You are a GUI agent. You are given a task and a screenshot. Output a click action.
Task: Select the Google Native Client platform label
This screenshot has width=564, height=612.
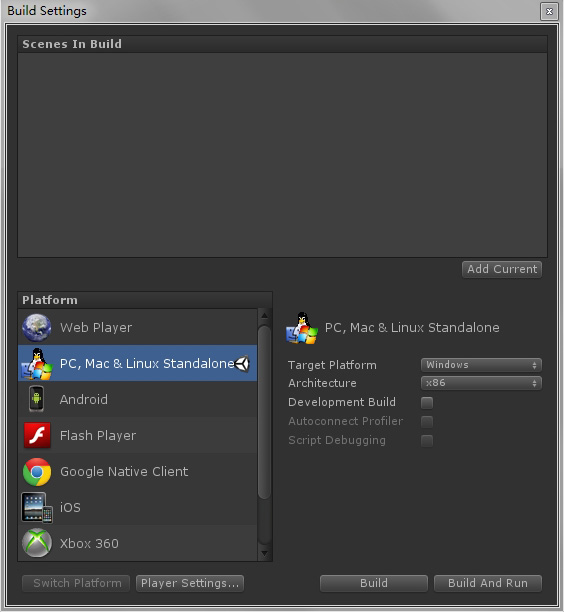(x=124, y=471)
